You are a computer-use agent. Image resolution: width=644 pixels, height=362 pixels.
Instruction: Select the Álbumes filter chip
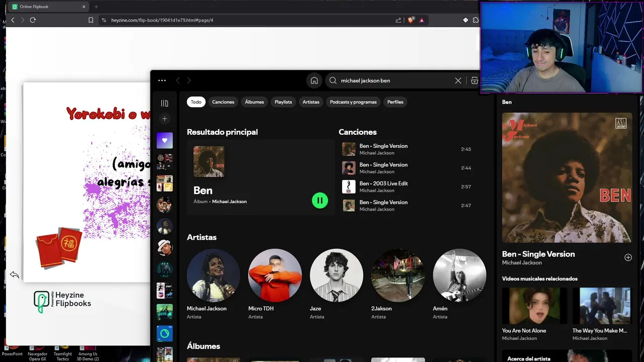(254, 102)
